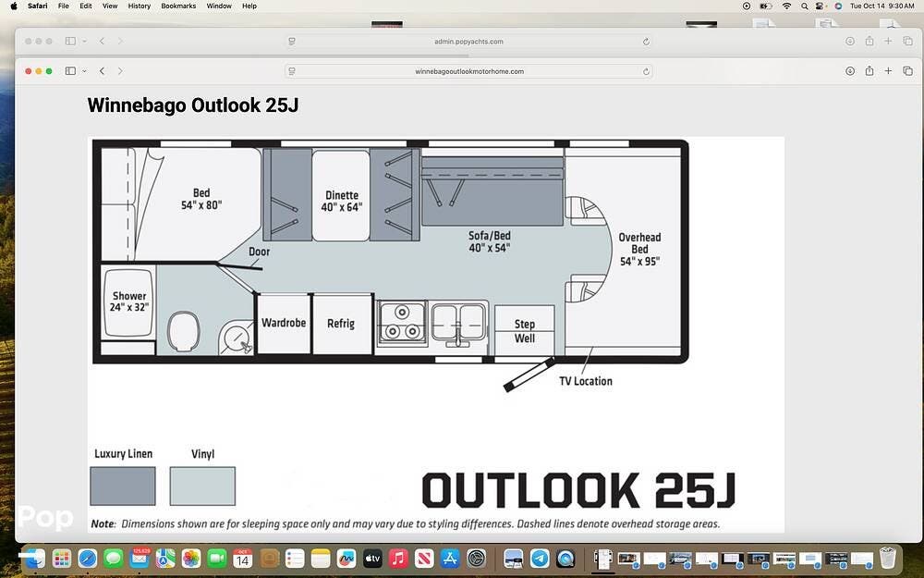Click the date and time in the menu bar
The image size is (924, 578).
click(881, 6)
